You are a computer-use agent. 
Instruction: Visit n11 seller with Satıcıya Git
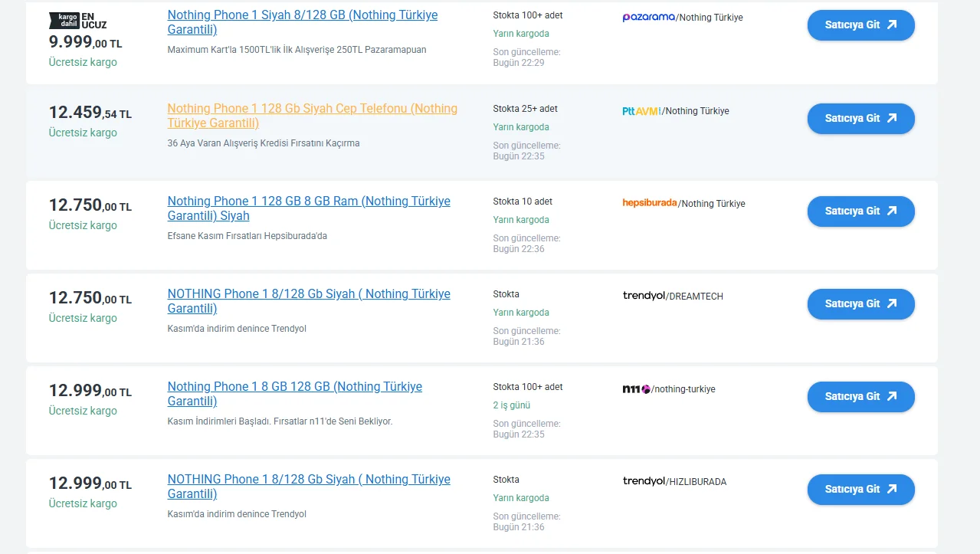pos(860,397)
